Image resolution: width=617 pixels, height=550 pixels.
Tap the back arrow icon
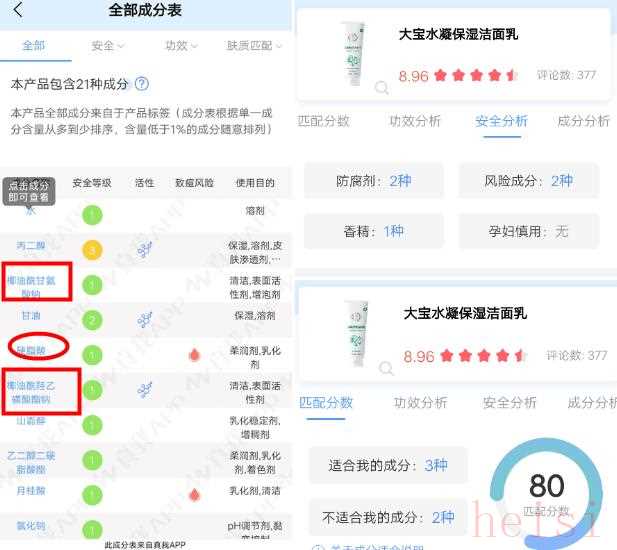click(18, 9)
